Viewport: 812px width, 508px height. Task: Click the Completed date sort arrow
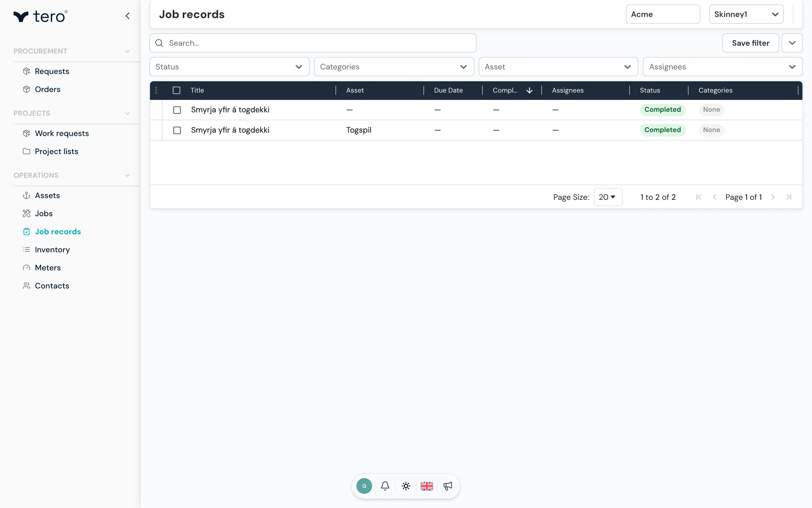point(529,90)
